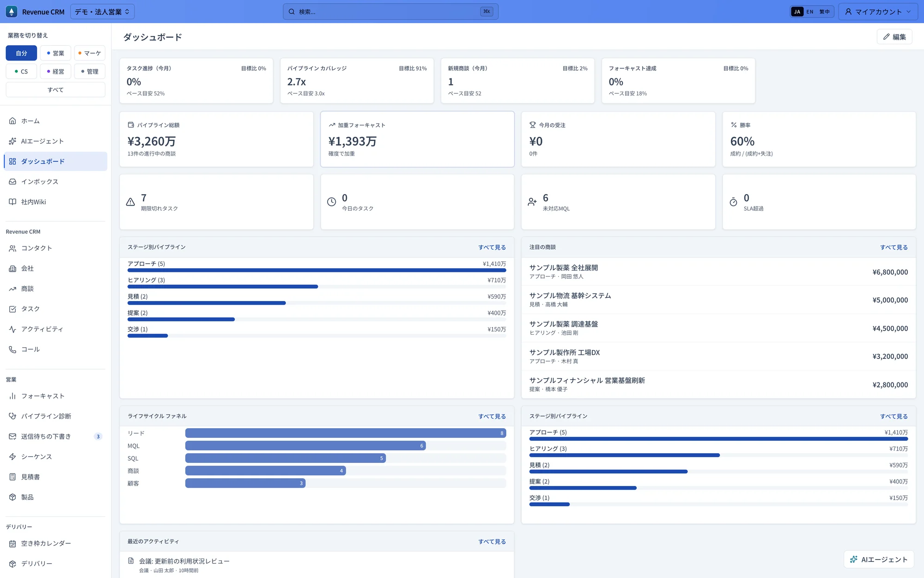Viewport: 924px width, 578px height.
Task: Open the floating AIエージェント button
Action: (x=879, y=560)
